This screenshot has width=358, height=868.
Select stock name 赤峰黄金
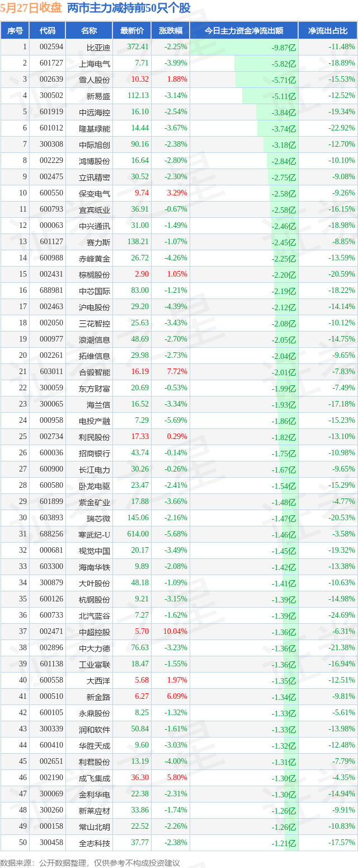click(x=95, y=258)
